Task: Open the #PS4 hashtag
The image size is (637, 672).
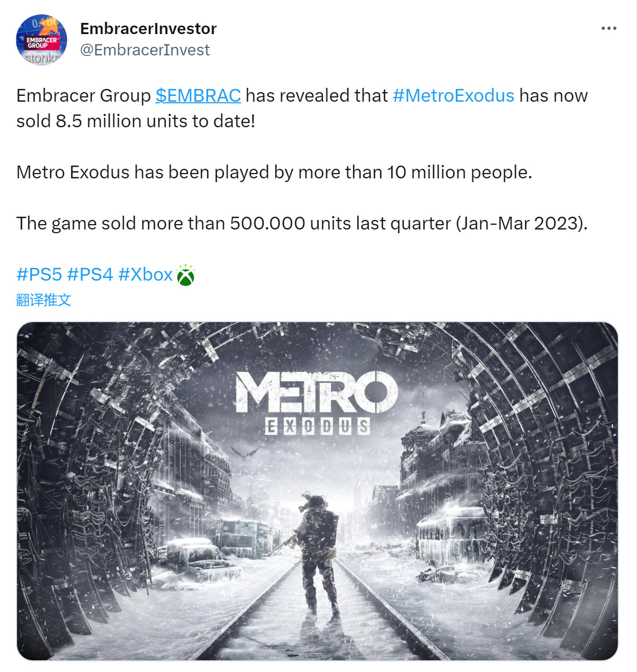Action: [x=90, y=275]
